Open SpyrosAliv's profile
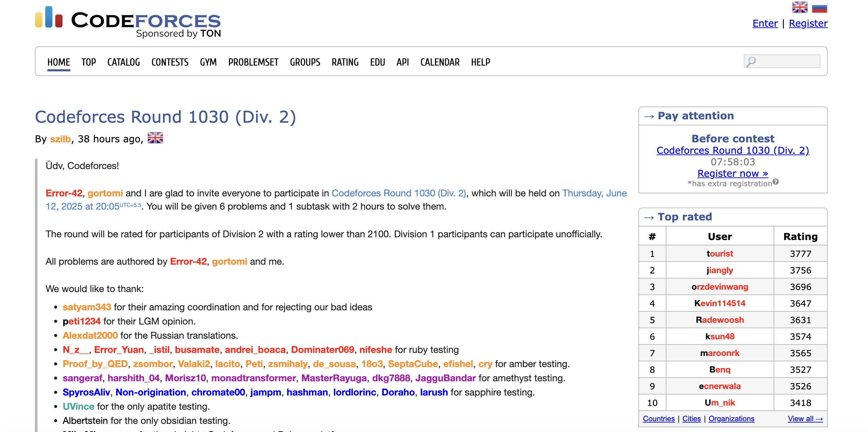 pos(86,392)
